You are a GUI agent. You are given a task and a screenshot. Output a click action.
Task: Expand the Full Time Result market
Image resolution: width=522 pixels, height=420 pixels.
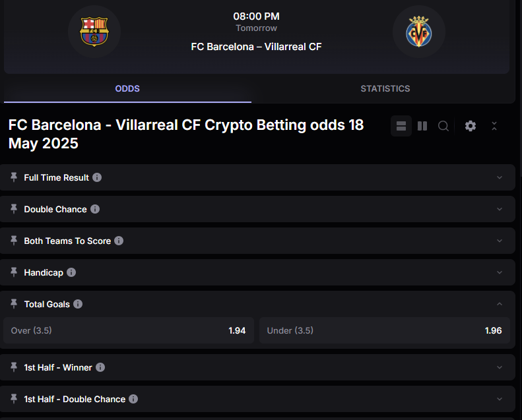(500, 177)
